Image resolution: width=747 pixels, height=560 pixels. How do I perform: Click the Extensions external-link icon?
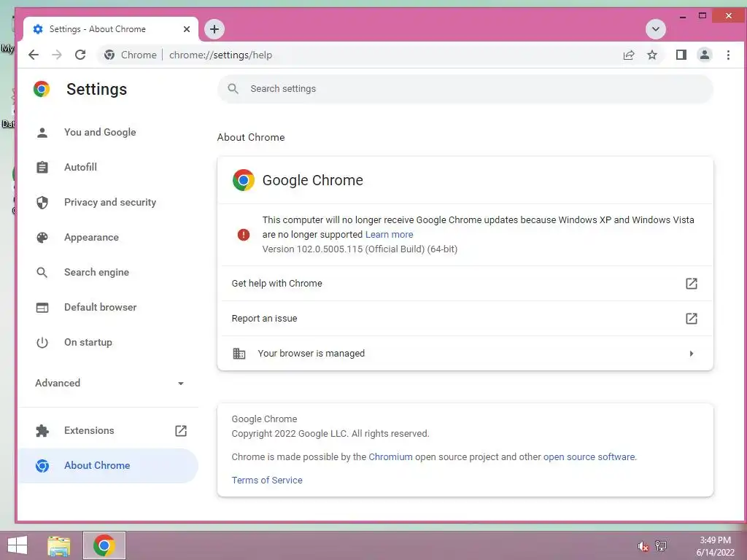pos(181,430)
